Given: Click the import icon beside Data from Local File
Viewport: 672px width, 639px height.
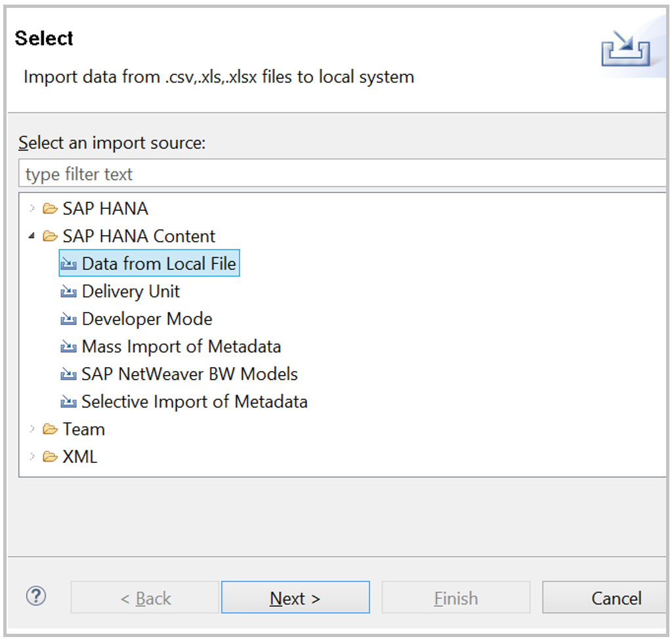Looking at the screenshot, I should (69, 263).
